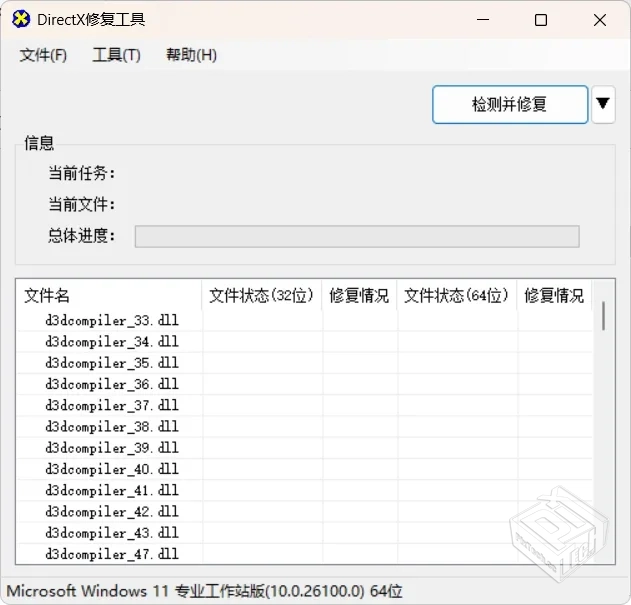Select the d3dcompiler_41.dll row
631x605 pixels.
(x=304, y=491)
